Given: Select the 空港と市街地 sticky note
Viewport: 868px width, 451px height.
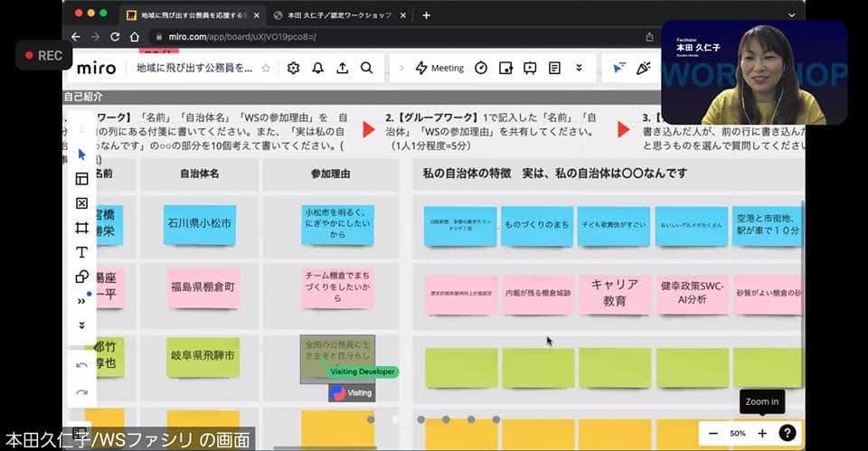Looking at the screenshot, I should coord(768,225).
